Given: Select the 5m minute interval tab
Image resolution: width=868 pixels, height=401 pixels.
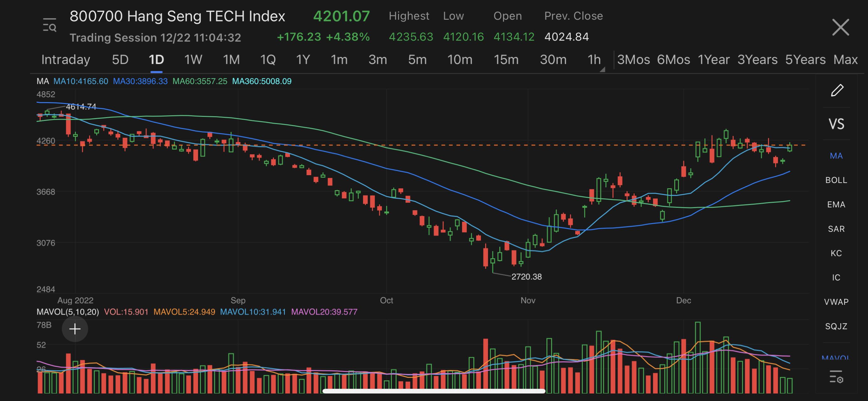Looking at the screenshot, I should 417,60.
